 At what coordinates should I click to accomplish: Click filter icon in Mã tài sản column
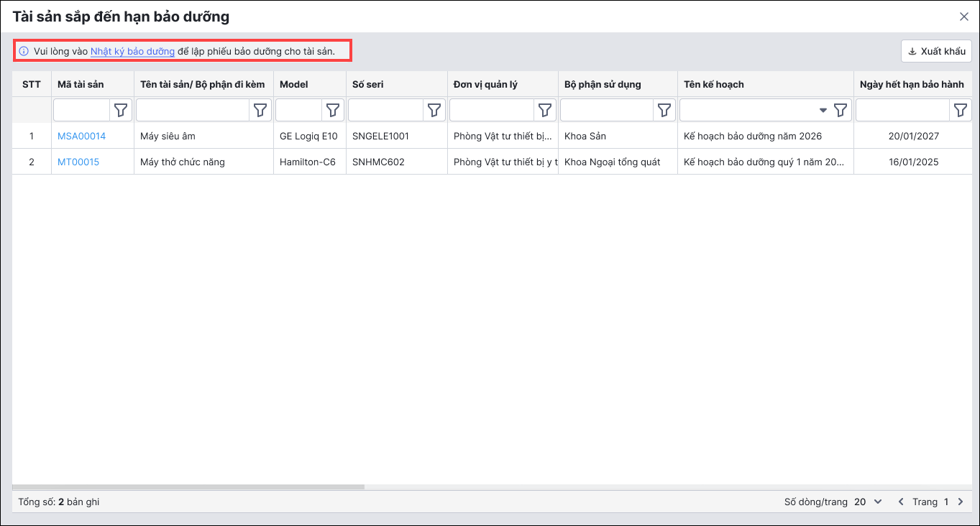point(121,110)
